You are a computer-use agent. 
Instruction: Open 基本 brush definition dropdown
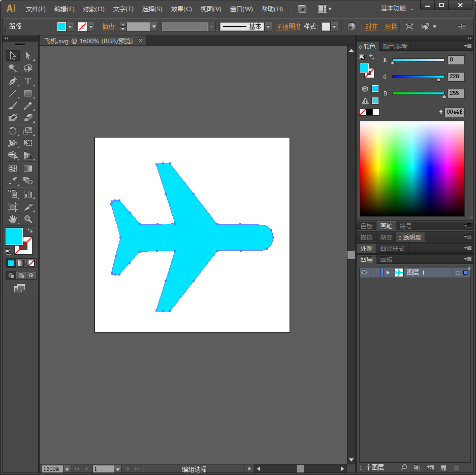point(268,27)
